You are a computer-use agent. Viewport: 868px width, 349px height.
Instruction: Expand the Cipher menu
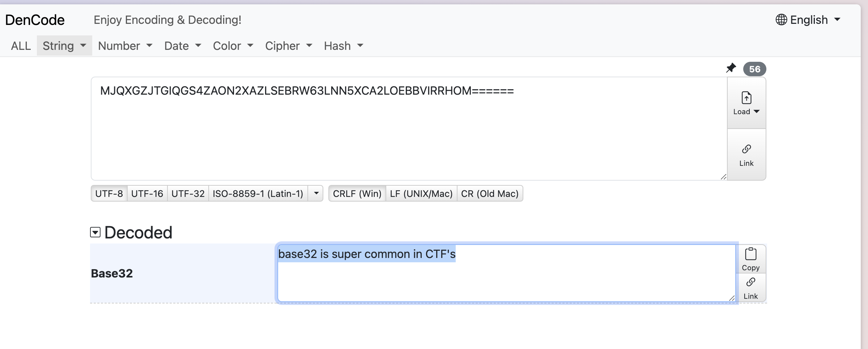(x=289, y=46)
